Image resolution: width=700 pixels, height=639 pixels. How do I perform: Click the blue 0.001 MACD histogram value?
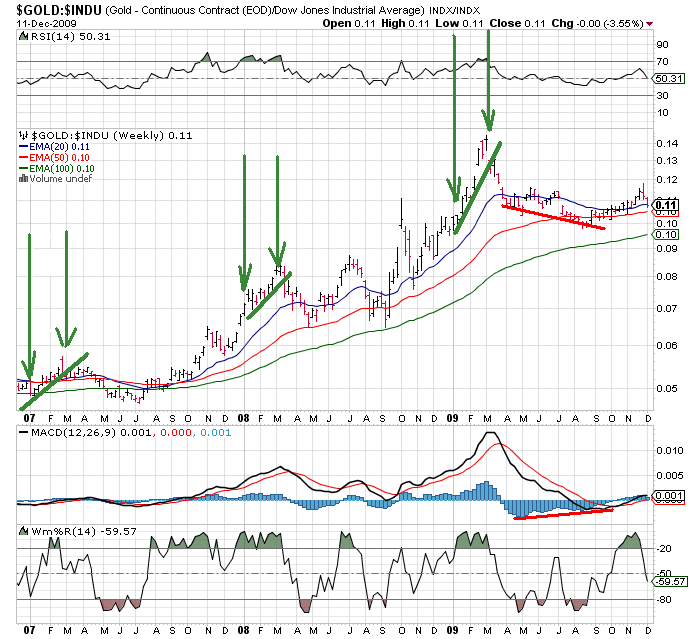[216, 432]
